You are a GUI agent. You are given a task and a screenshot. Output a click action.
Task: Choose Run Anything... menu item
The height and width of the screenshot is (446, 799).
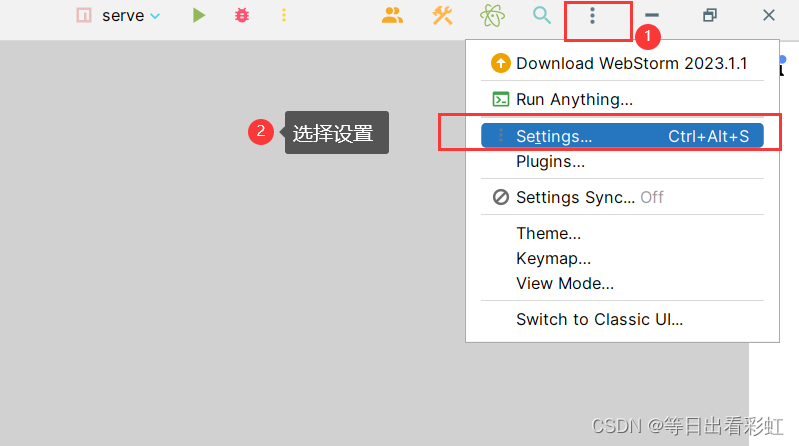[x=622, y=99]
